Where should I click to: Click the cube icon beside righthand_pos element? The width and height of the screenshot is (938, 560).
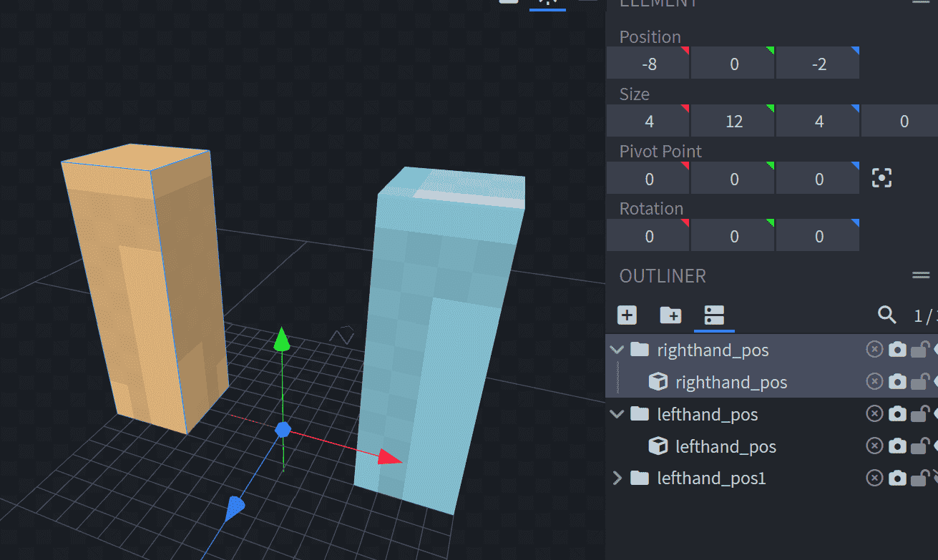tap(657, 382)
